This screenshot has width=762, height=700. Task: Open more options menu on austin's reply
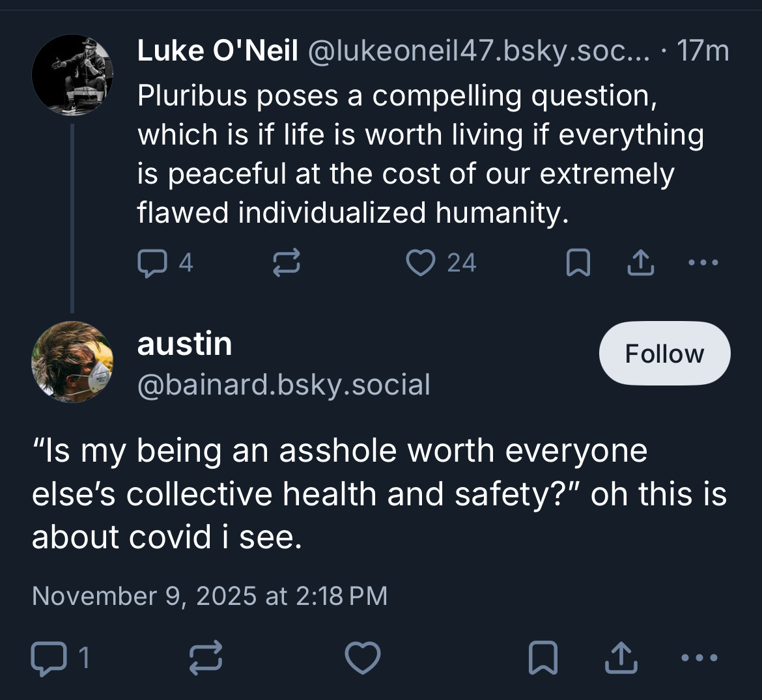click(699, 658)
